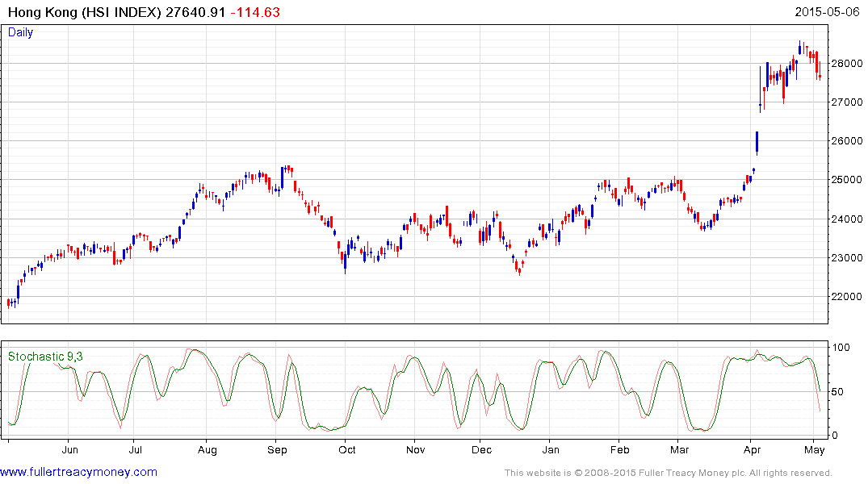Click the Fuller Treacy Money copyright notice
The width and height of the screenshot is (868, 484).
669,473
